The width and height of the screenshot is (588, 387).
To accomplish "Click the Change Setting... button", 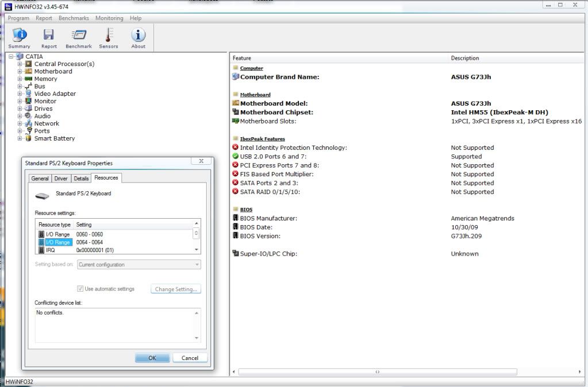I will (x=176, y=289).
